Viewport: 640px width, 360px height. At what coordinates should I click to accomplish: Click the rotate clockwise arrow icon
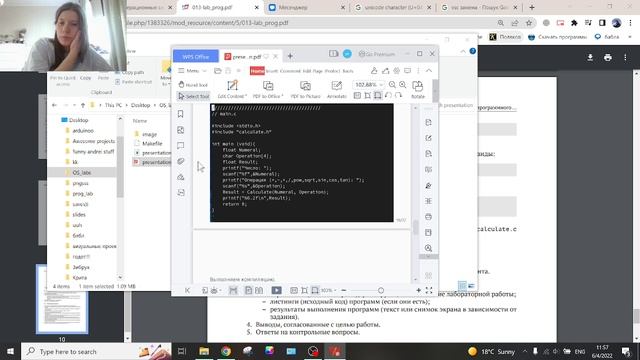398,96
